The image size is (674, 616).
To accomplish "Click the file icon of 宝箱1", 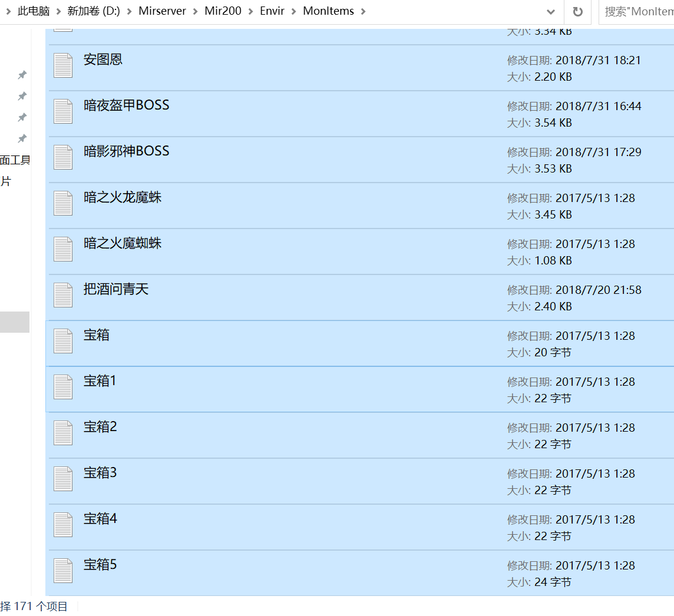I will 63,387.
